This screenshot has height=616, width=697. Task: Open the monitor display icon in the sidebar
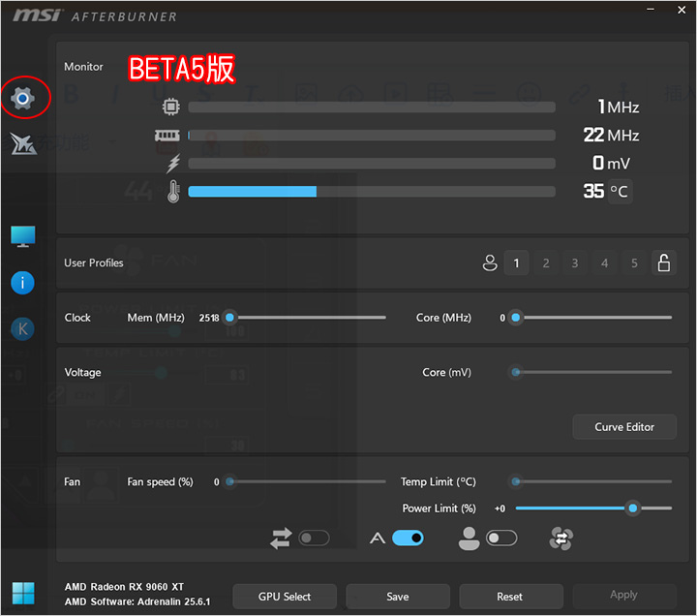click(x=22, y=236)
